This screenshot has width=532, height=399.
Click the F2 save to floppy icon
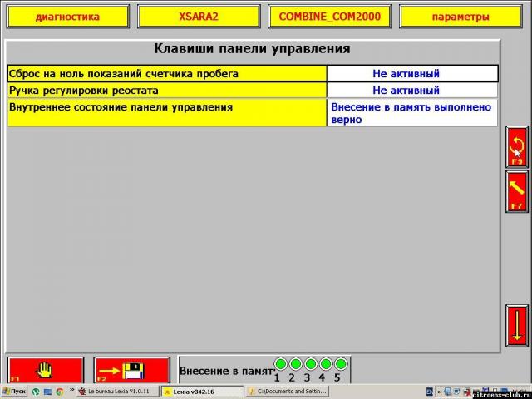tap(131, 370)
